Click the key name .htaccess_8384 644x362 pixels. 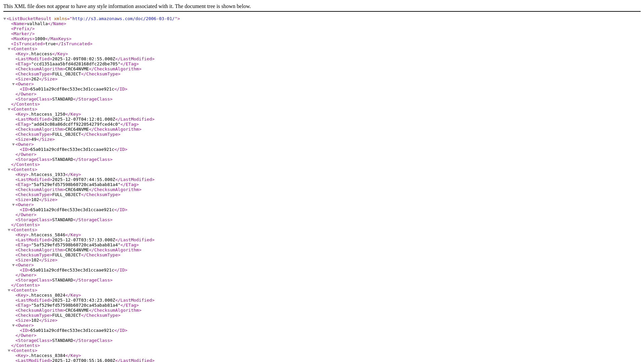pyautogui.click(x=47, y=356)
